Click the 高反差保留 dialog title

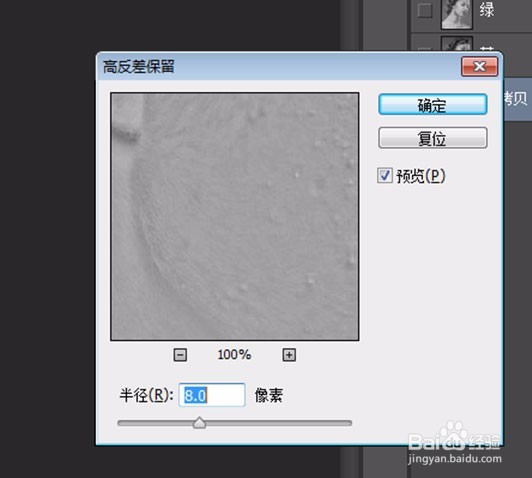[x=139, y=66]
